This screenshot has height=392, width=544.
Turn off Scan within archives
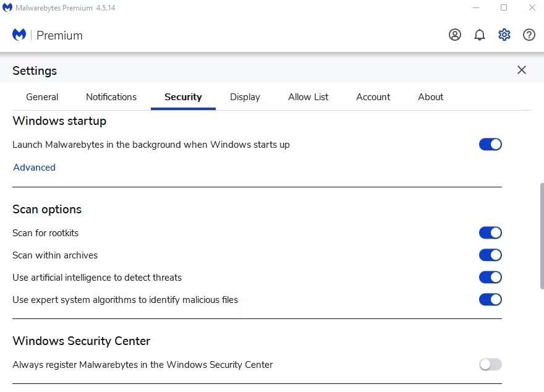click(x=490, y=255)
